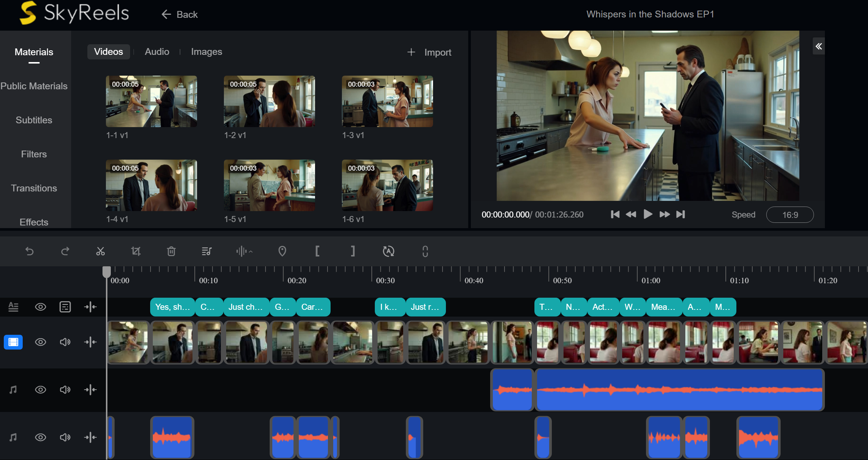Open the Subtitles sidebar section
The height and width of the screenshot is (460, 868).
(x=34, y=120)
